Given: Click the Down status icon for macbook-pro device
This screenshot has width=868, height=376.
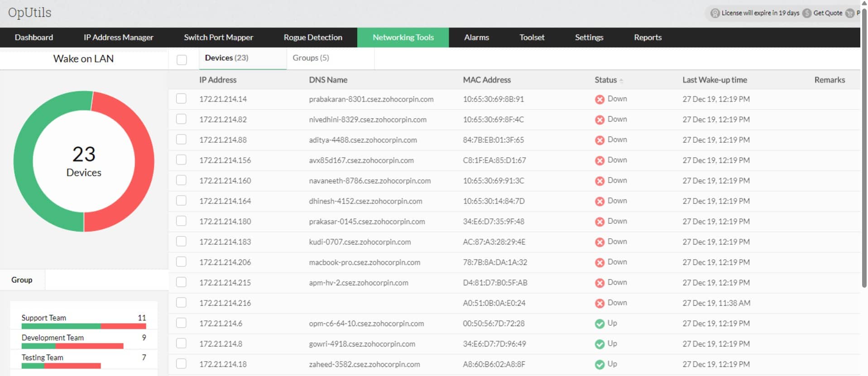Looking at the screenshot, I should click(x=599, y=262).
